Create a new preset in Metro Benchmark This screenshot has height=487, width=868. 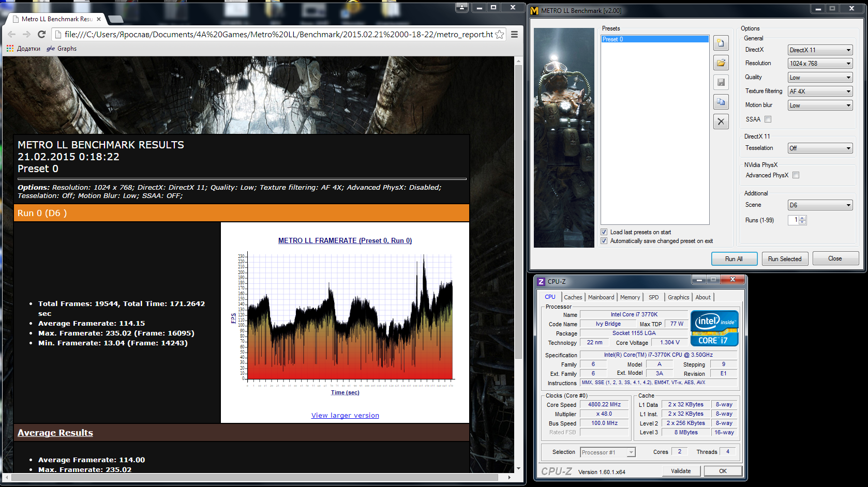(x=721, y=43)
